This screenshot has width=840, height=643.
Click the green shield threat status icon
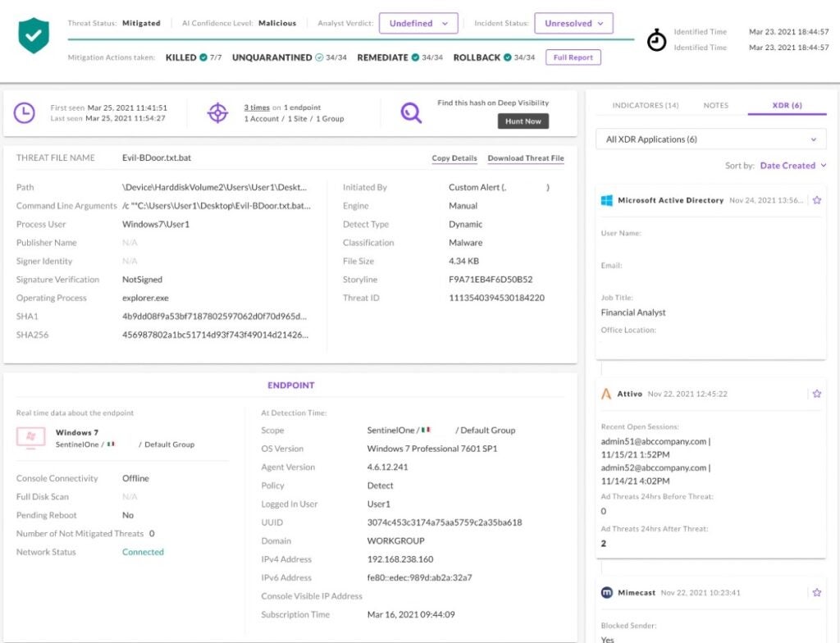33,35
